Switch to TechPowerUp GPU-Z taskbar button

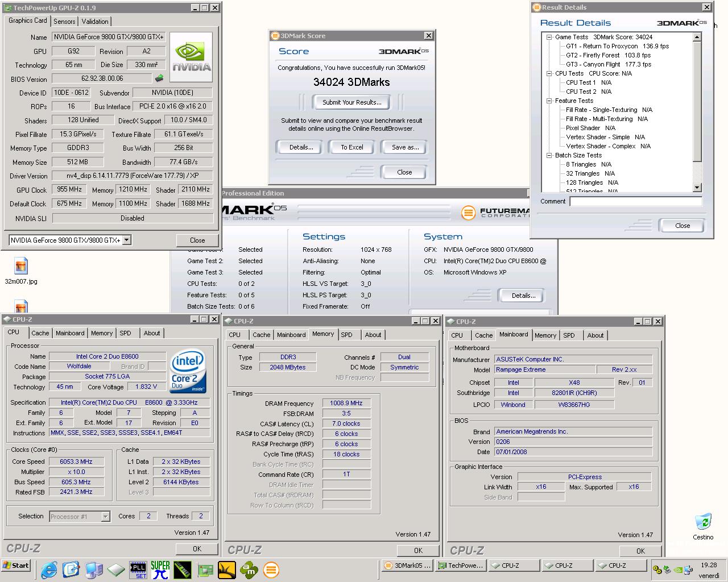click(x=461, y=566)
